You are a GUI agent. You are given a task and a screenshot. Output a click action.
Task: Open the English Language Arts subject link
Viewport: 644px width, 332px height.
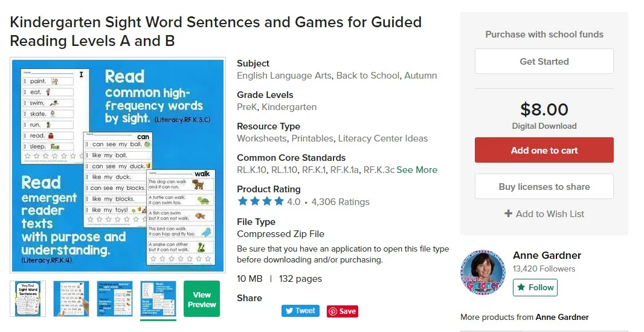pos(284,76)
